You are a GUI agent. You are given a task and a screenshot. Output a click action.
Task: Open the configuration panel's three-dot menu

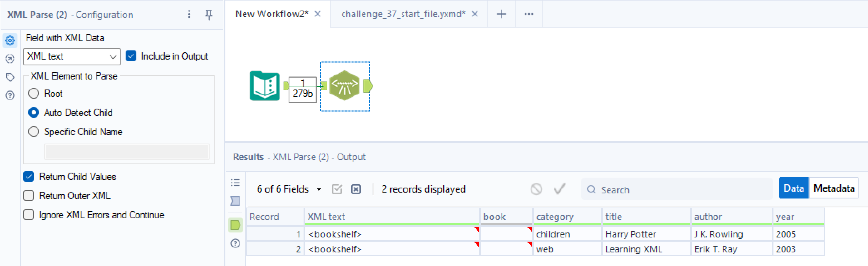[x=189, y=14]
